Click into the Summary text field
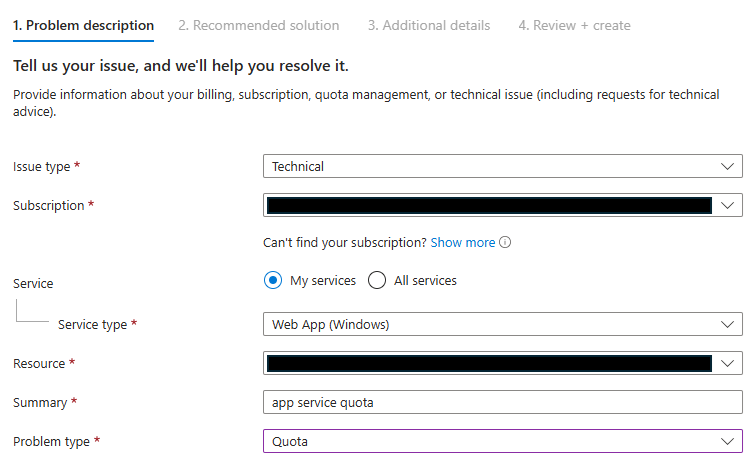Image resolution: width=747 pixels, height=473 pixels. click(502, 402)
